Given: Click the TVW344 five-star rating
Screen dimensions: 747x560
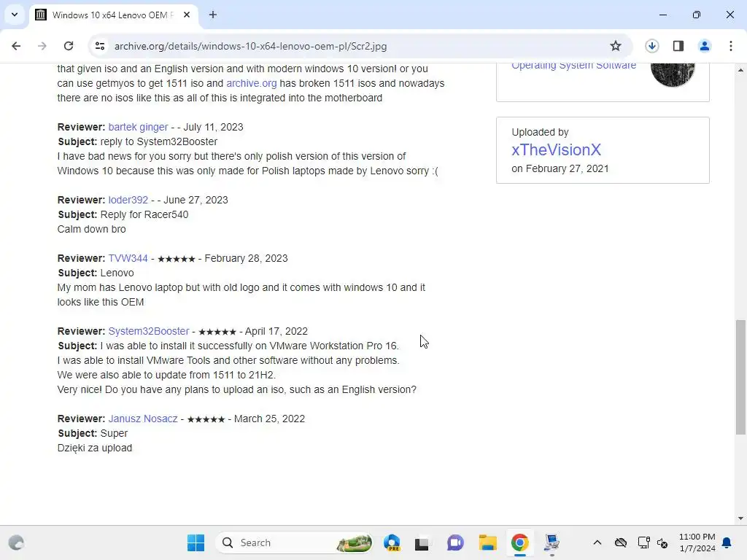Looking at the screenshot, I should (x=177, y=259).
